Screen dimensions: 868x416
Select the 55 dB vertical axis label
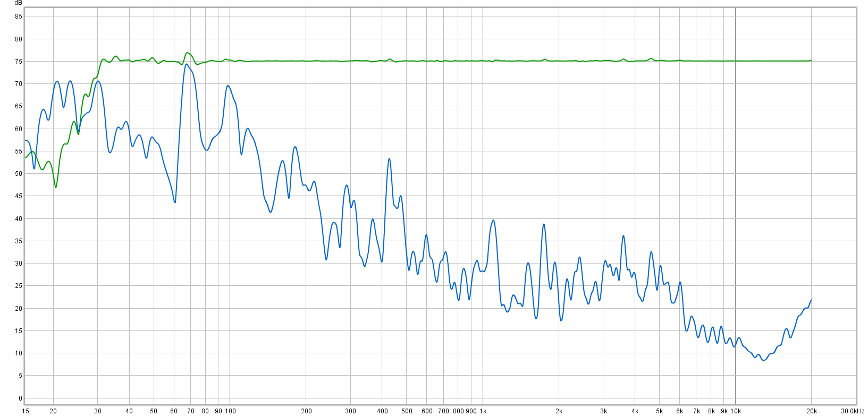(19, 151)
